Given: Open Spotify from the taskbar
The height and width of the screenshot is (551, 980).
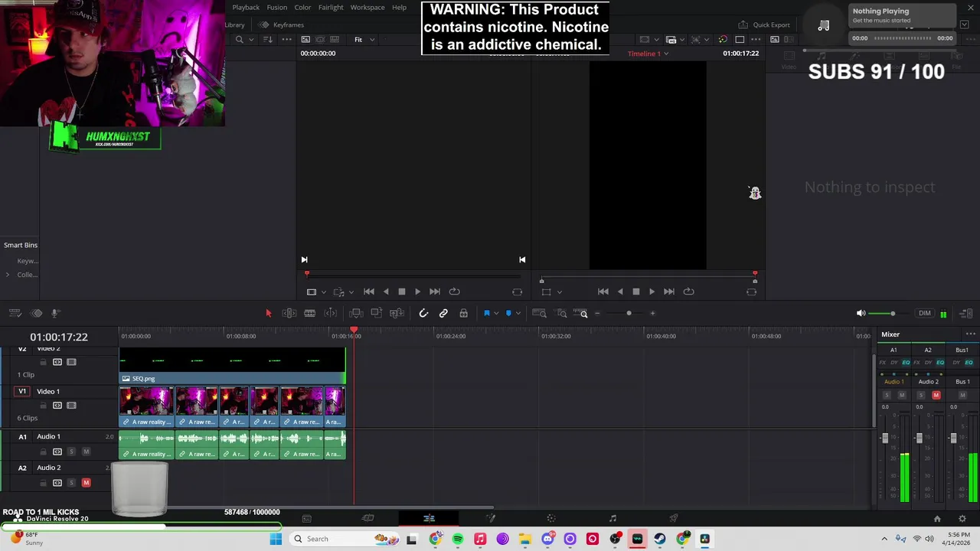Looking at the screenshot, I should 458,539.
